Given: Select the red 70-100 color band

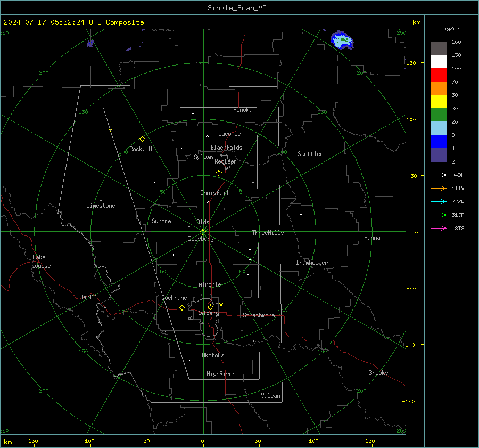Looking at the screenshot, I should (x=439, y=75).
